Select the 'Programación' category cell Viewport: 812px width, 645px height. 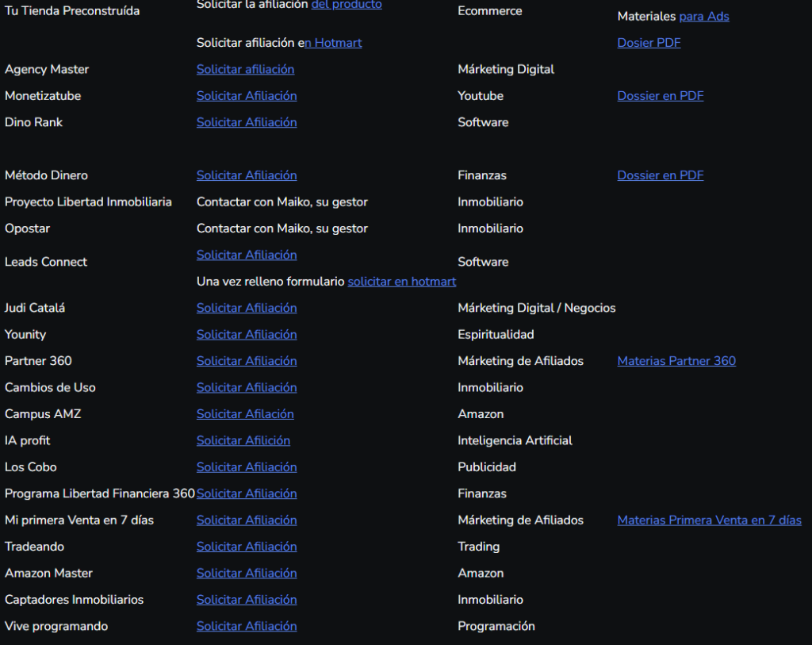[x=496, y=626]
